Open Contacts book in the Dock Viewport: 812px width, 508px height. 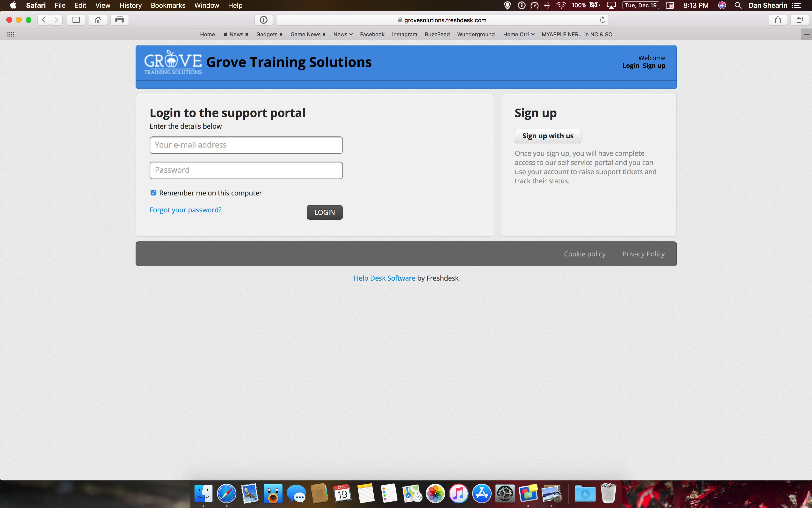[x=319, y=494]
